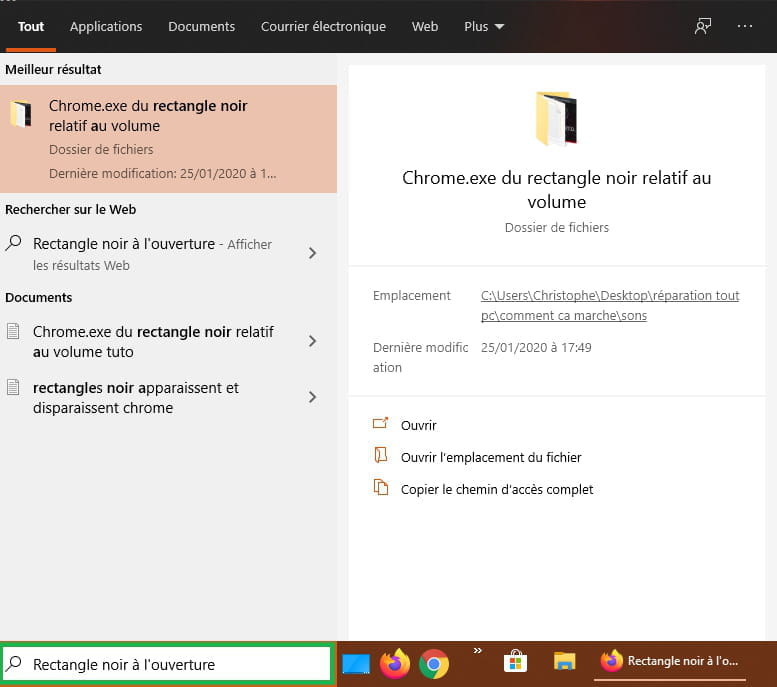This screenshot has height=687, width=777.
Task: Click the copy path icon
Action: click(x=381, y=487)
